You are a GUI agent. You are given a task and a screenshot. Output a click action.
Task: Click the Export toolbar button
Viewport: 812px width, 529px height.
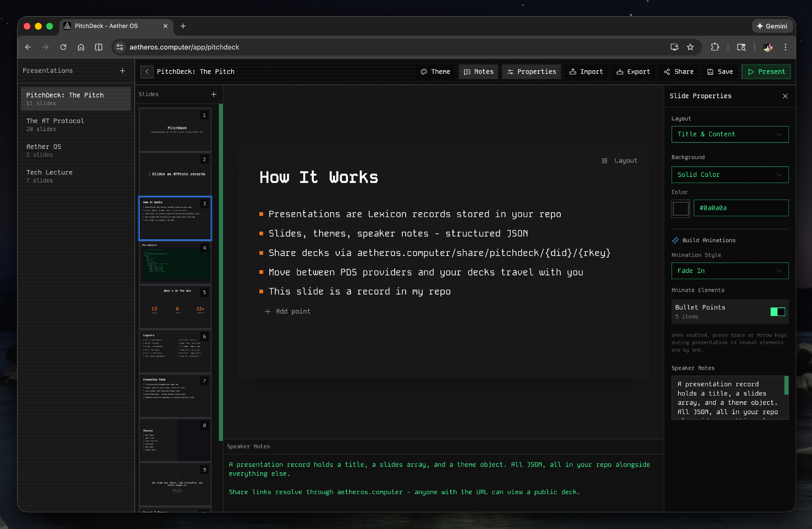tap(633, 72)
